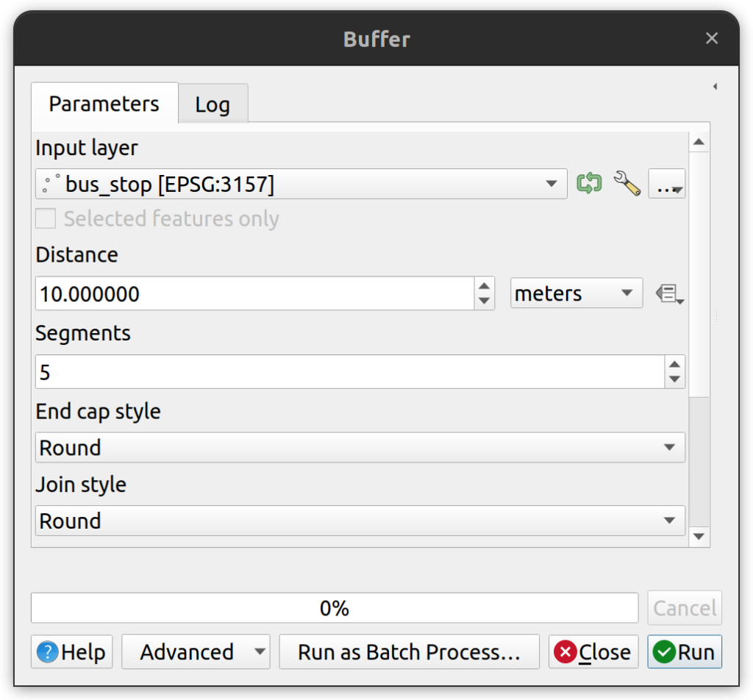
Task: Select the Parameters tab
Action: (x=104, y=103)
